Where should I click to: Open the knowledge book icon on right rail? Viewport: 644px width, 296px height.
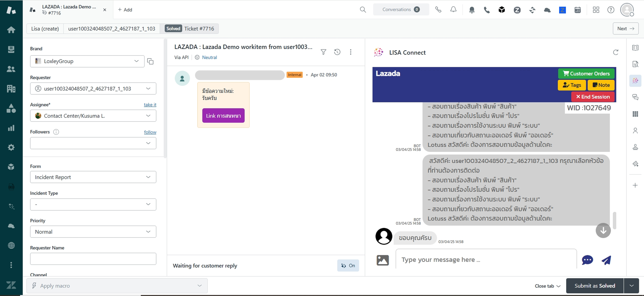635,48
